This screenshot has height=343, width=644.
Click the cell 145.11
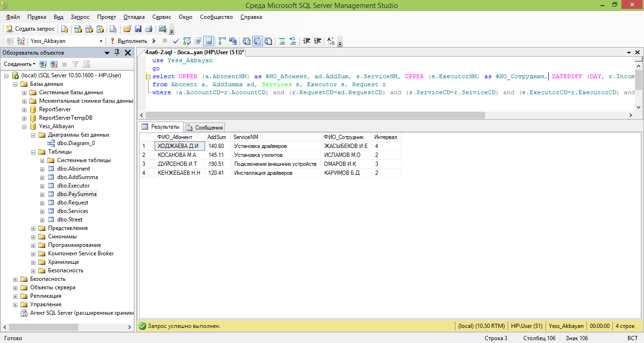click(x=218, y=155)
